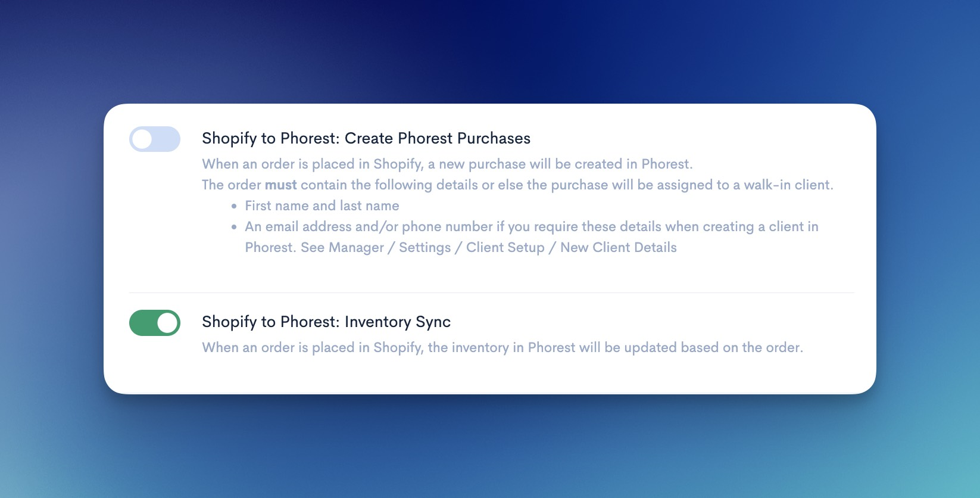The width and height of the screenshot is (980, 498).
Task: Disable the Inventory Sync toggle
Action: tap(155, 323)
